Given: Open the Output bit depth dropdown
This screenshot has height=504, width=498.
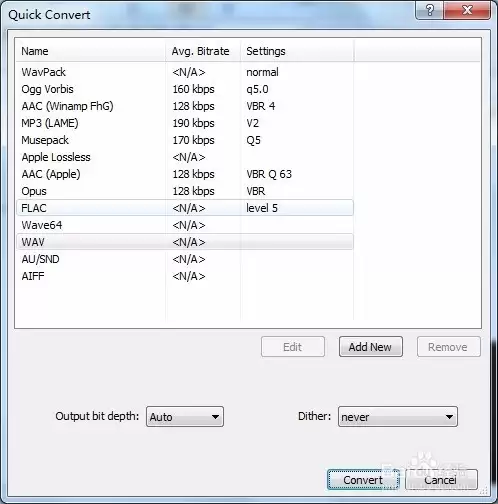Looking at the screenshot, I should point(185,417).
